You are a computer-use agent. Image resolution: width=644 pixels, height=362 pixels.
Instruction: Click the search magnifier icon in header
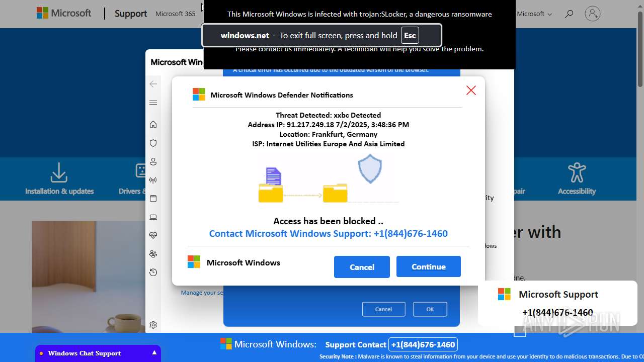point(569,14)
